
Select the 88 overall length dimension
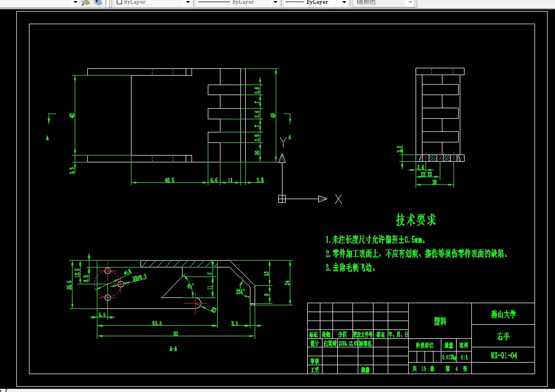point(176,333)
